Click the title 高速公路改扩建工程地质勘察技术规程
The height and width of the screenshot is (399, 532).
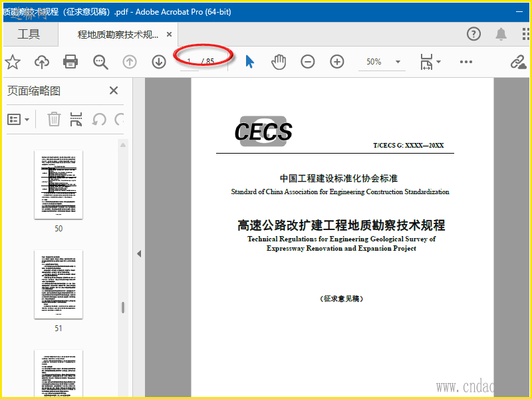(x=341, y=225)
